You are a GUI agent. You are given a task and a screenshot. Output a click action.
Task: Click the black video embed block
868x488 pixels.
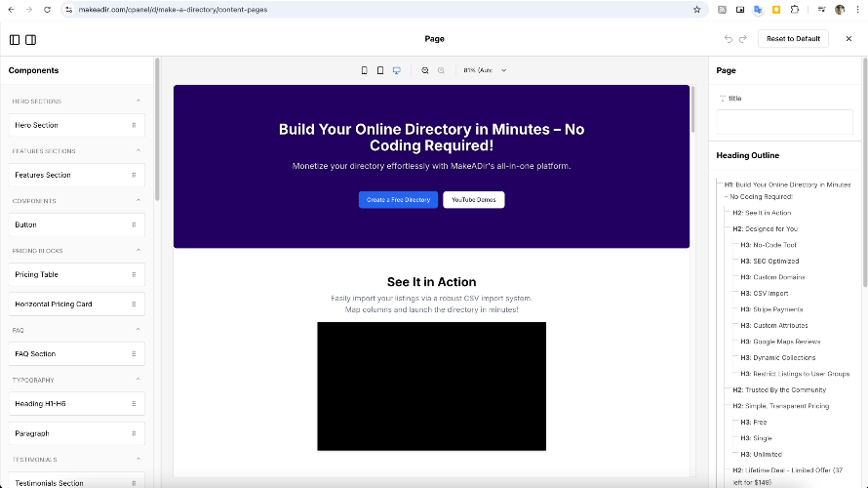[431, 386]
